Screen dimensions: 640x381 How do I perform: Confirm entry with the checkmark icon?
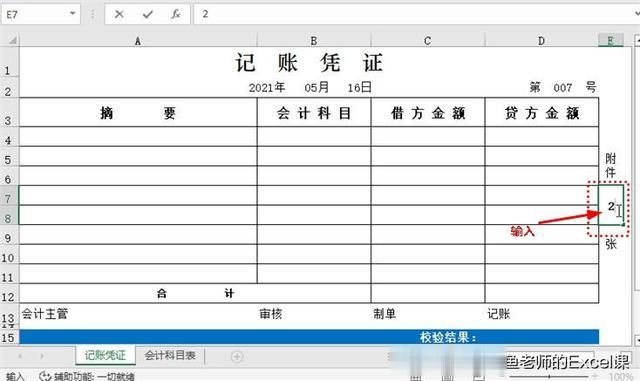[147, 14]
